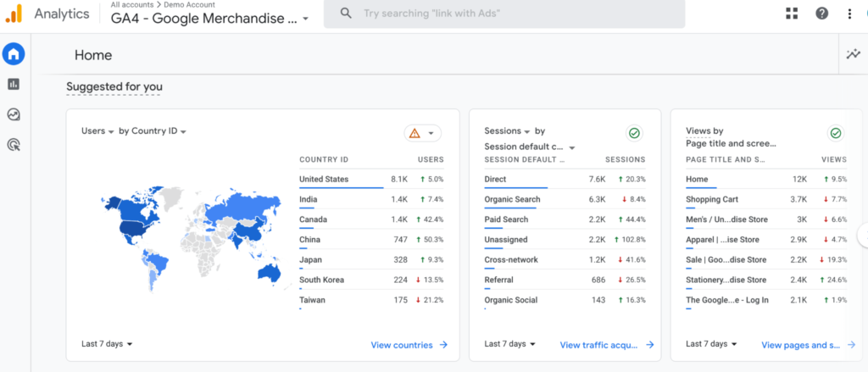Select the Cross-network channel row
Viewport: 868px width, 372px height.
point(565,259)
